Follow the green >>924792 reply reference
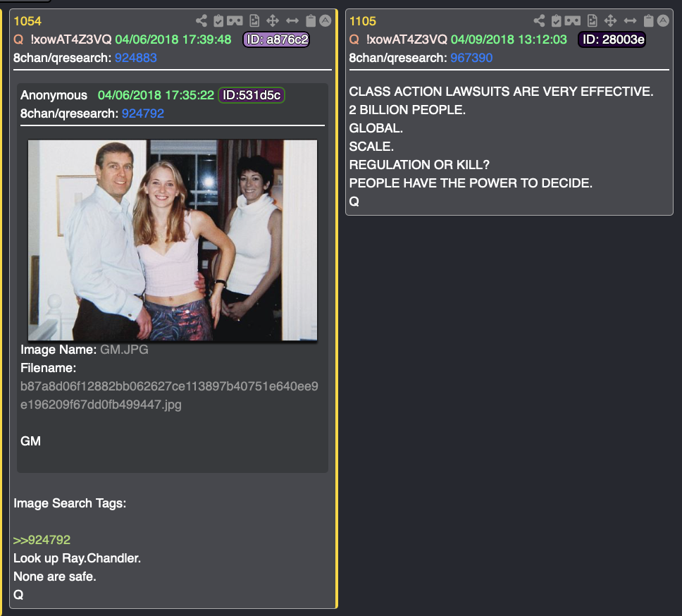Screen dimensions: 682x616 pyautogui.click(x=42, y=540)
